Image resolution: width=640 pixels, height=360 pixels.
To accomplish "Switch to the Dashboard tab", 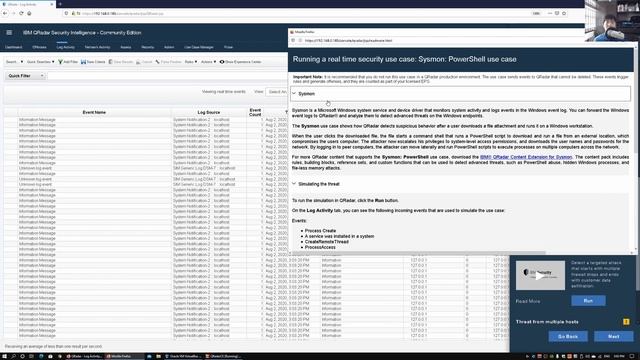I will [13, 47].
